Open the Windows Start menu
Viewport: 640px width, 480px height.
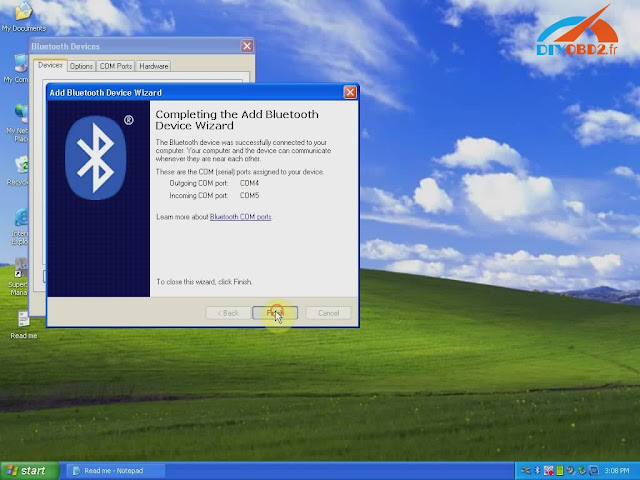click(28, 471)
